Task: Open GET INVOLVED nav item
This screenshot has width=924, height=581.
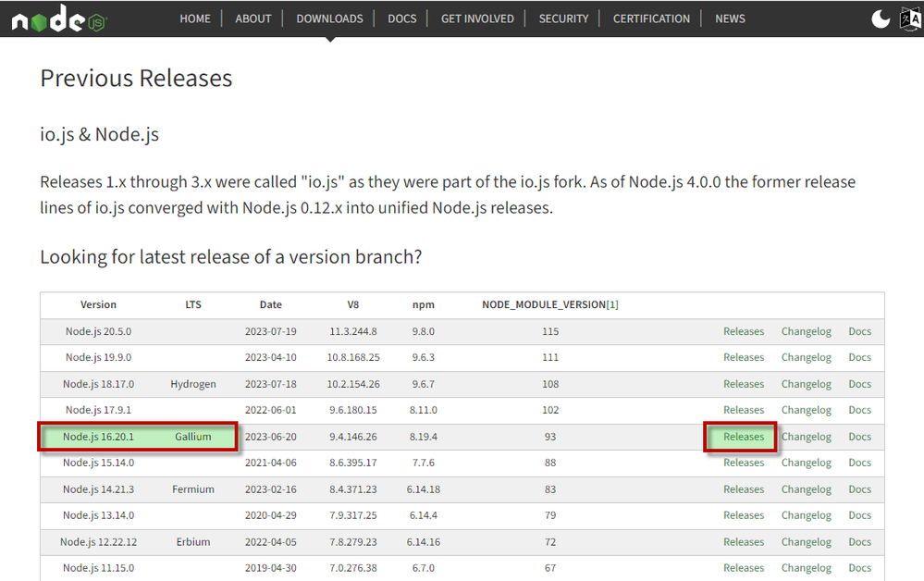Action: 477,19
